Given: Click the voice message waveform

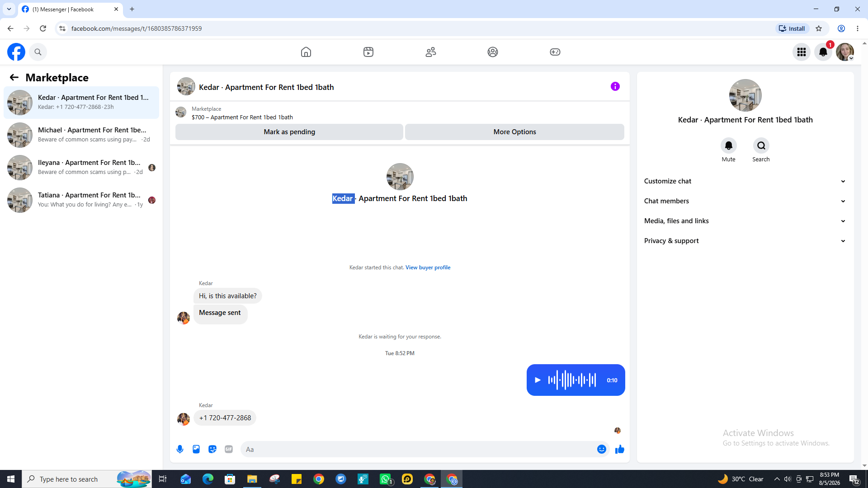Looking at the screenshot, I should pyautogui.click(x=572, y=380).
